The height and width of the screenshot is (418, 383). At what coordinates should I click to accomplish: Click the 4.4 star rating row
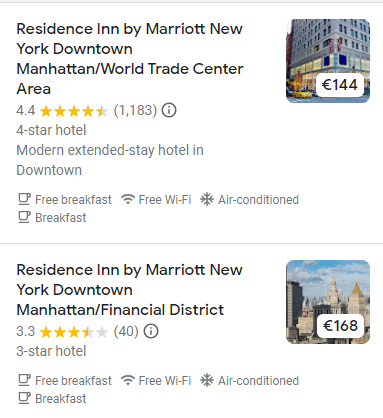pyautogui.click(x=96, y=110)
